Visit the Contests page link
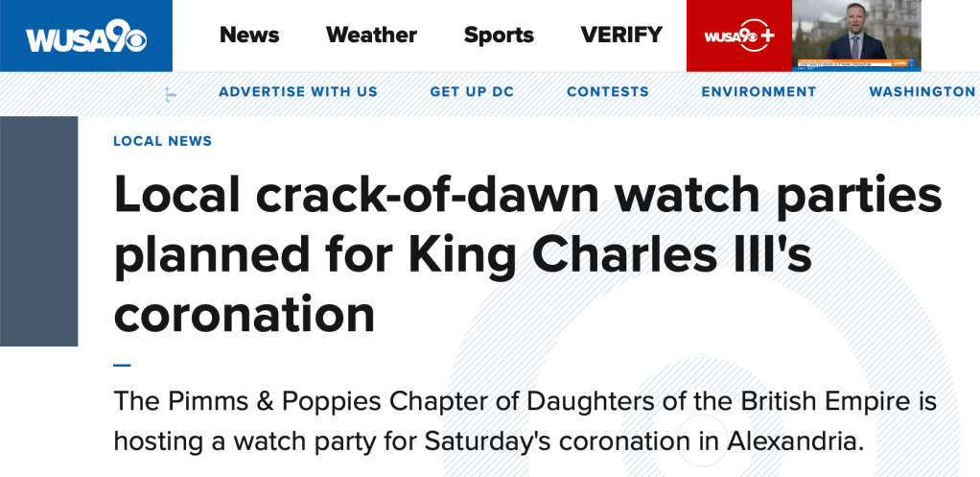The height and width of the screenshot is (477, 980). point(608,92)
